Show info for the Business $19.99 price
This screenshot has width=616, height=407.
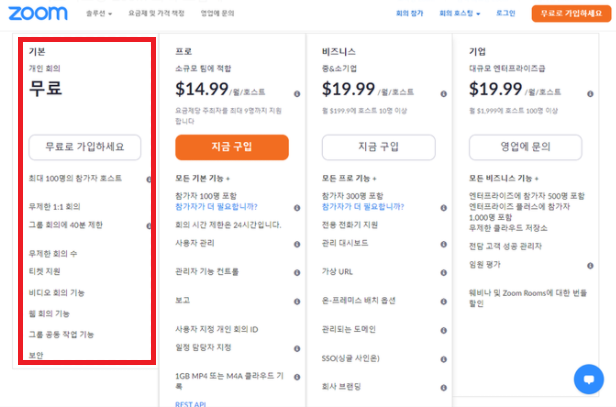(444, 94)
